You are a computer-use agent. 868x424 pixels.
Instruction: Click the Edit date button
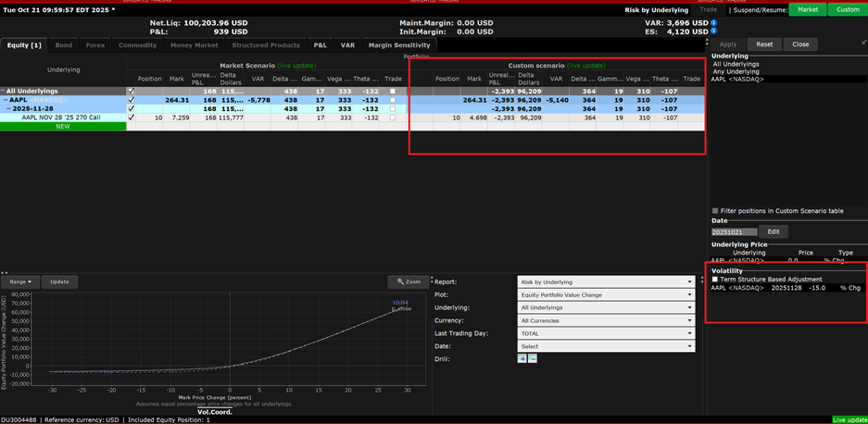pyautogui.click(x=774, y=231)
